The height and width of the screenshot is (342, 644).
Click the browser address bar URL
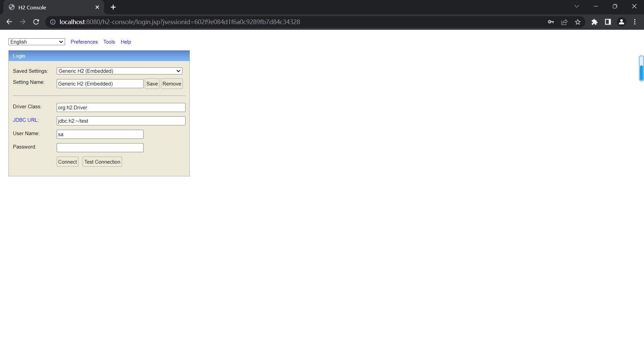pyautogui.click(x=180, y=22)
